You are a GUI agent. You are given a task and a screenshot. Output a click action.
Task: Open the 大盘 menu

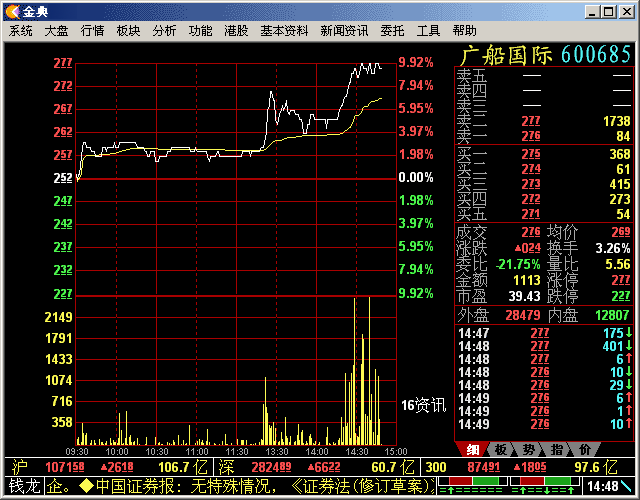pos(56,31)
